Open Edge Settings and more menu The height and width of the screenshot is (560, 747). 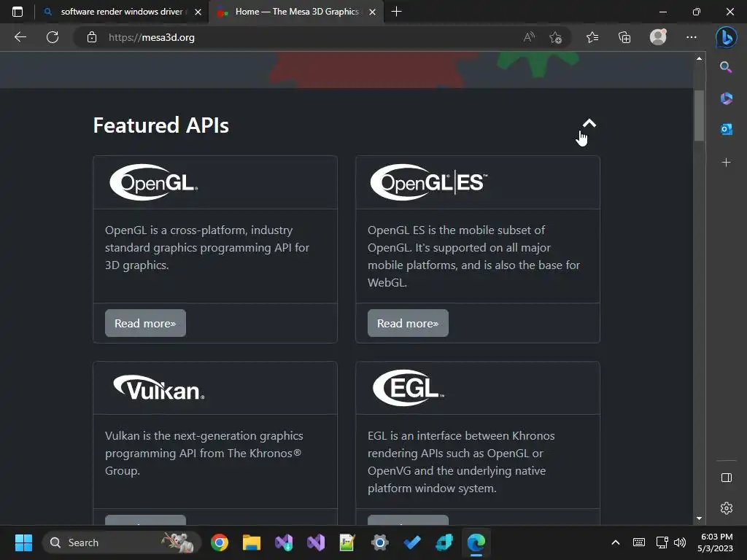click(x=692, y=37)
